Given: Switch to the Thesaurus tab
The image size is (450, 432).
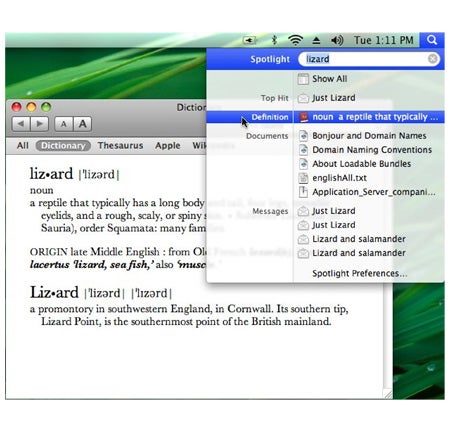Looking at the screenshot, I should 120,146.
